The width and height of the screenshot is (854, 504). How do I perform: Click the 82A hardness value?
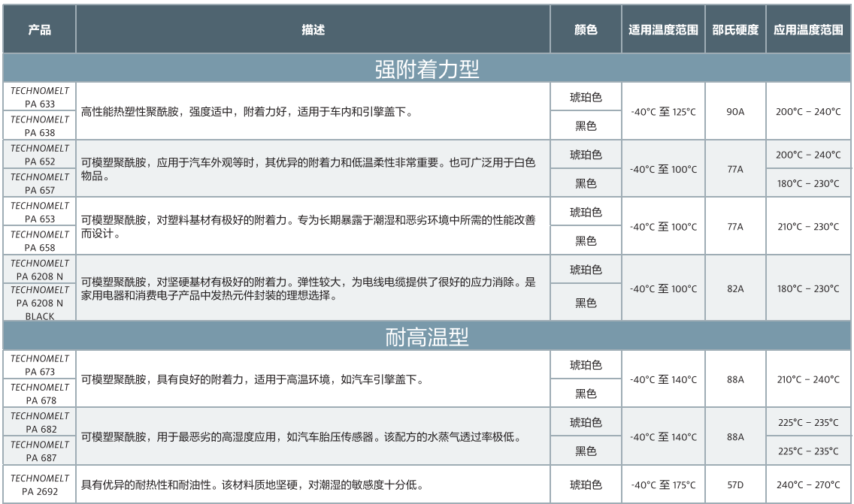[735, 288]
